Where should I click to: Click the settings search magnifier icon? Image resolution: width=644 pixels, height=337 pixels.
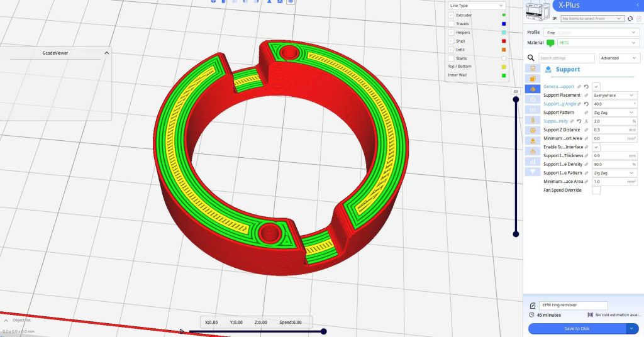pos(531,58)
